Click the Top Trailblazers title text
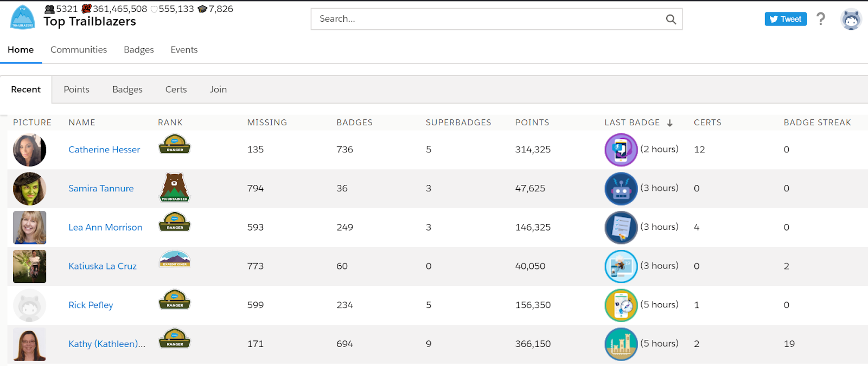Viewport: 868px width, 366px height. click(90, 22)
